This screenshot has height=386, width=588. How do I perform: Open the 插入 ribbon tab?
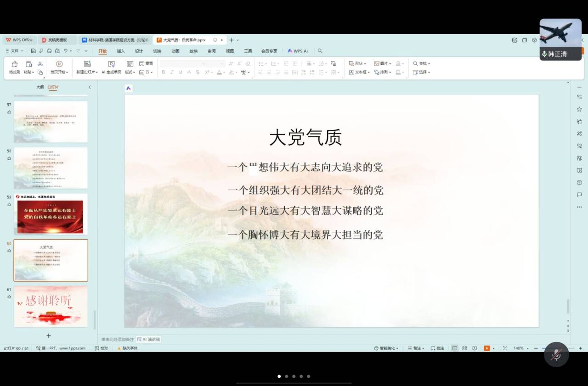[x=120, y=51]
